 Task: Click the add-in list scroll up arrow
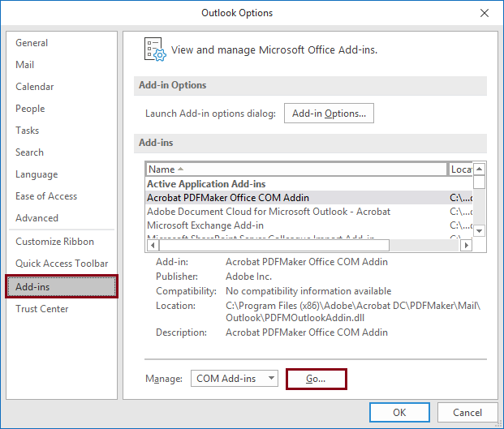click(x=480, y=169)
